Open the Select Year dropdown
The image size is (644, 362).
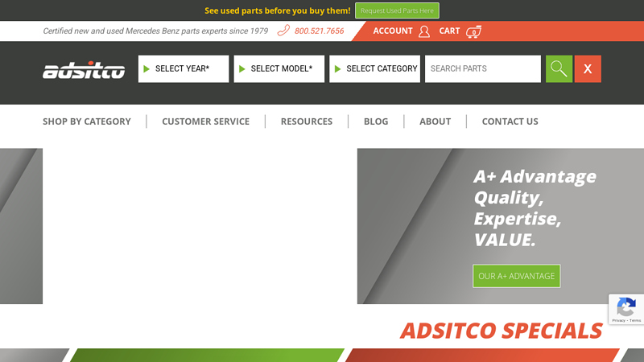tap(184, 69)
